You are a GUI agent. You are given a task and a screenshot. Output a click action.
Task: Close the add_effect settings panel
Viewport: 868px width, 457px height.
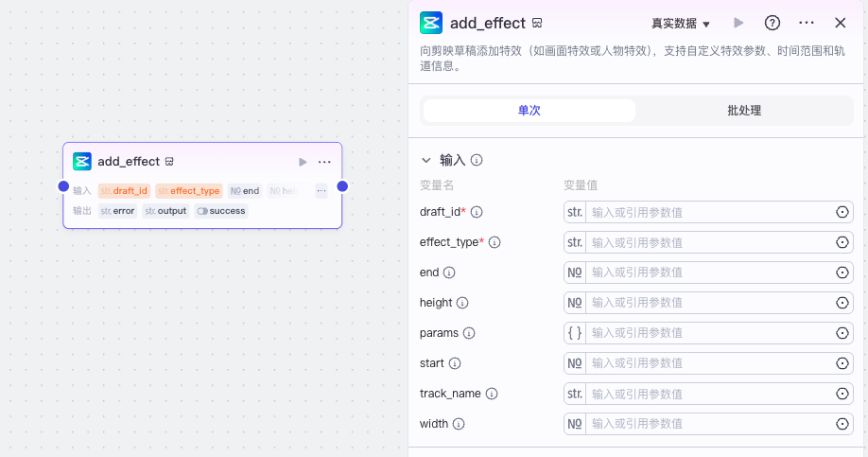[x=841, y=23]
